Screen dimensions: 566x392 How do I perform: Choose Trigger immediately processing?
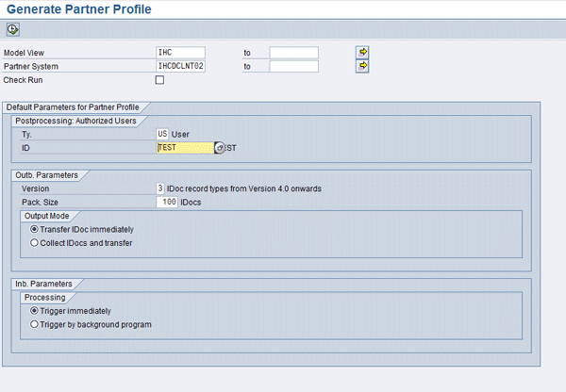[35, 310]
